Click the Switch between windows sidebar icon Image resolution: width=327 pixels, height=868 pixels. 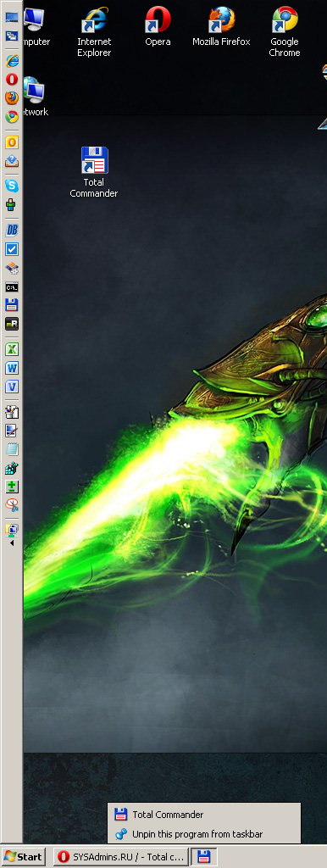tap(12, 36)
